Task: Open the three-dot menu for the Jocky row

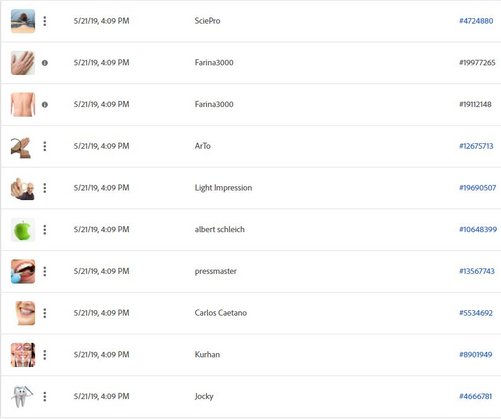Action: coord(45,396)
